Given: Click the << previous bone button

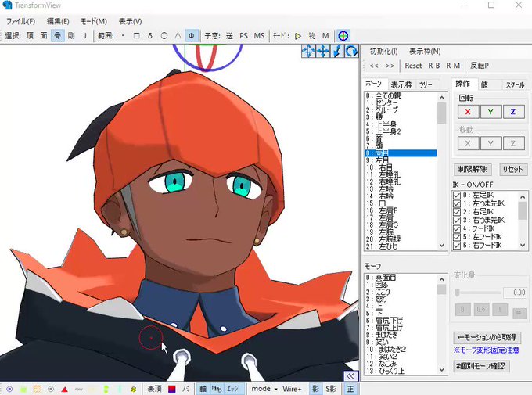Looking at the screenshot, I should tap(374, 66).
